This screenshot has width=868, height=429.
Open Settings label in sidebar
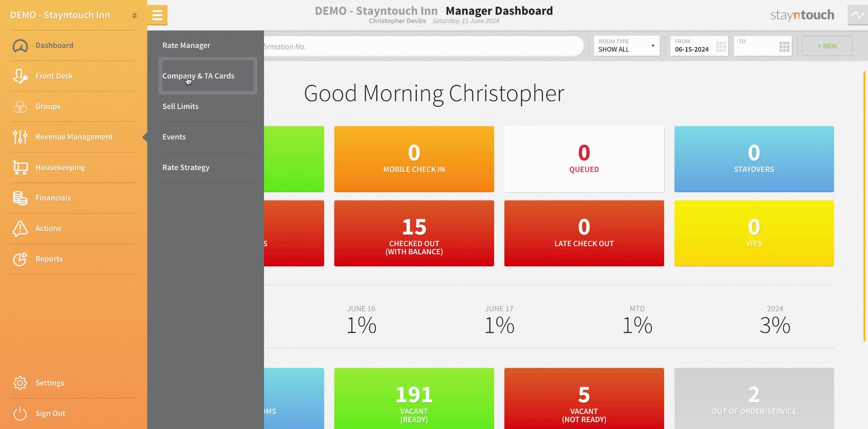tap(50, 383)
